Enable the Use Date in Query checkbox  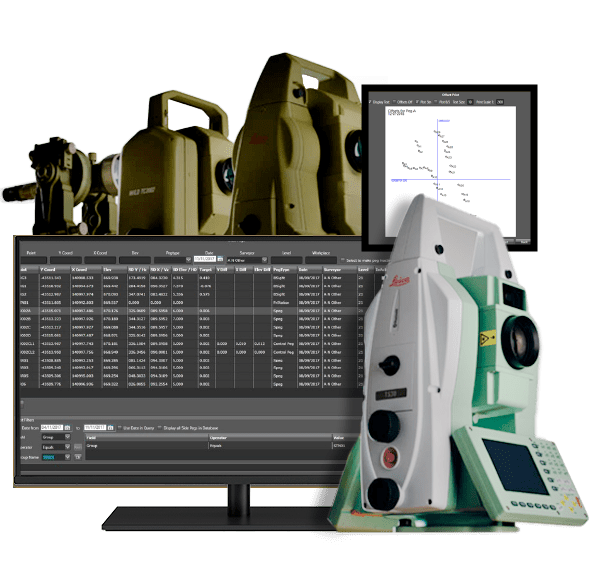(120, 428)
